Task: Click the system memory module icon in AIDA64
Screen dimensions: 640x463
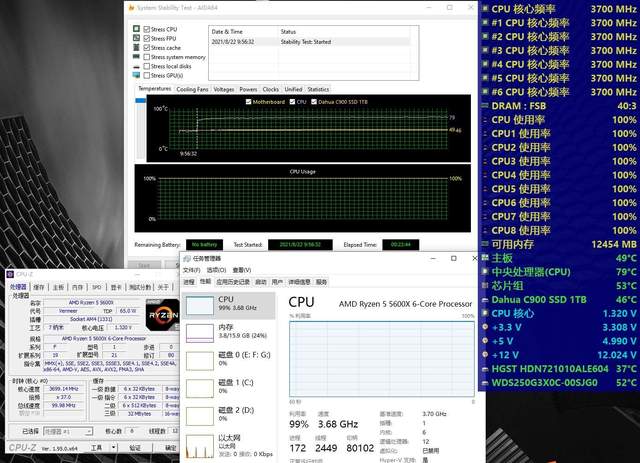Action: pyautogui.click(x=136, y=57)
